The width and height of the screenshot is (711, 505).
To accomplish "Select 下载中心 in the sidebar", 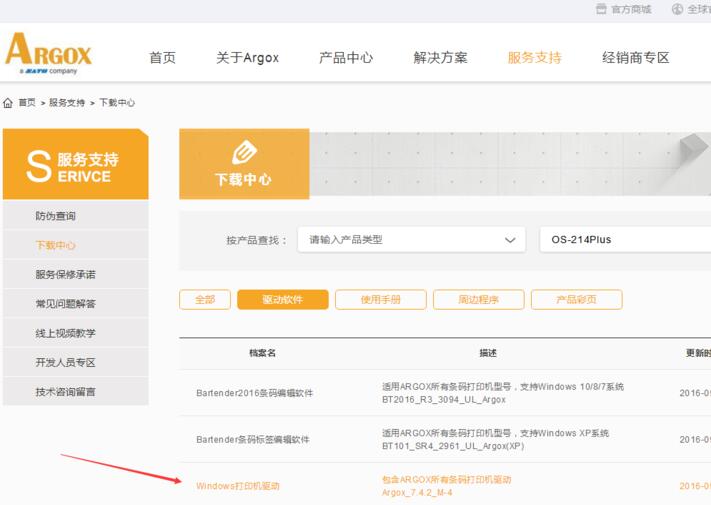I will point(76,245).
